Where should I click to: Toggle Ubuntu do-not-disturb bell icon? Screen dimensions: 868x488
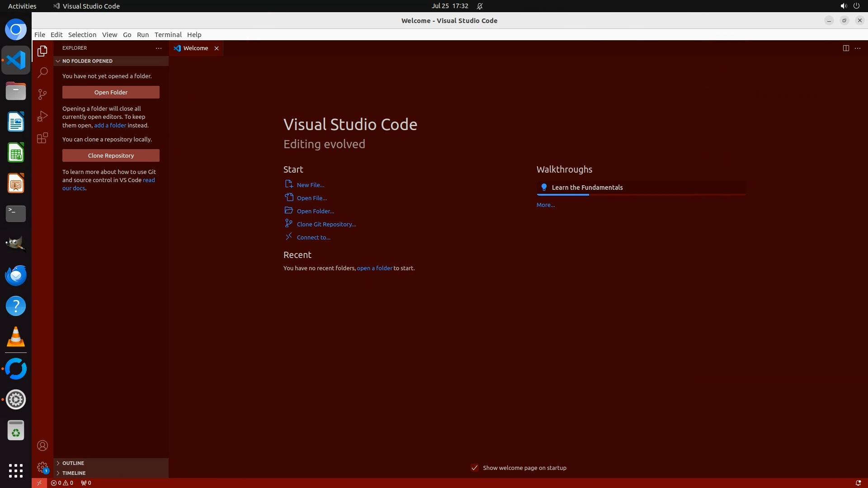pyautogui.click(x=480, y=6)
